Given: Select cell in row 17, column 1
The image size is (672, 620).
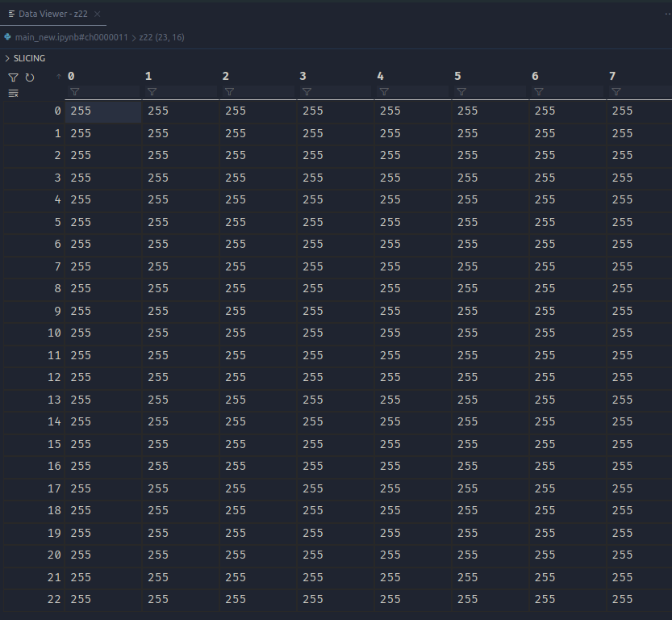Looking at the screenshot, I should (x=181, y=488).
